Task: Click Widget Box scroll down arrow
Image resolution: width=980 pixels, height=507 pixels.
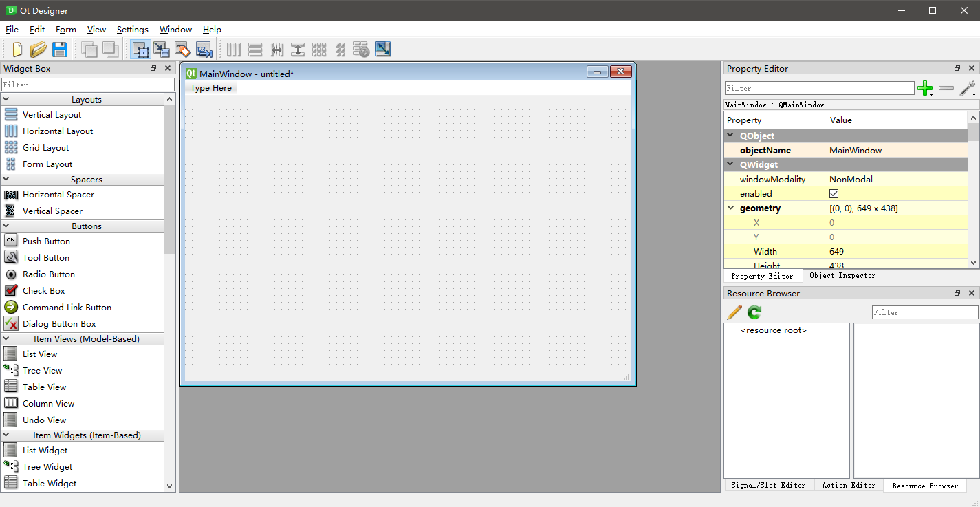Action: (x=170, y=486)
